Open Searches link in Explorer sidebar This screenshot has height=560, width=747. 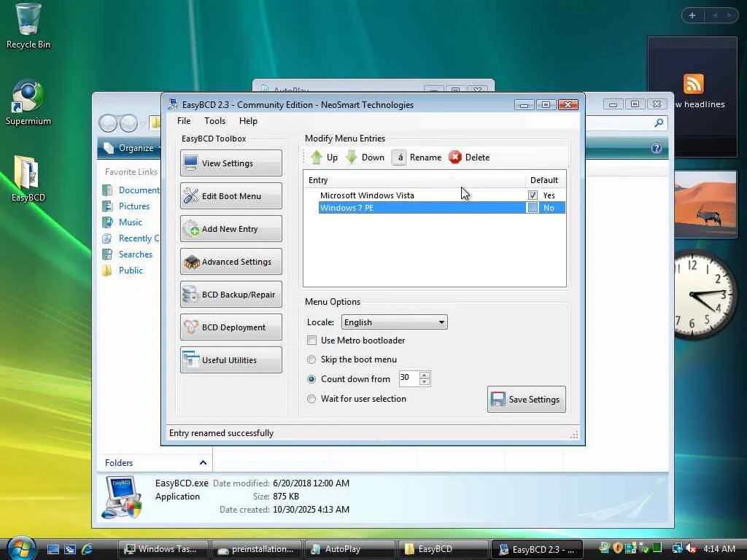coord(128,254)
